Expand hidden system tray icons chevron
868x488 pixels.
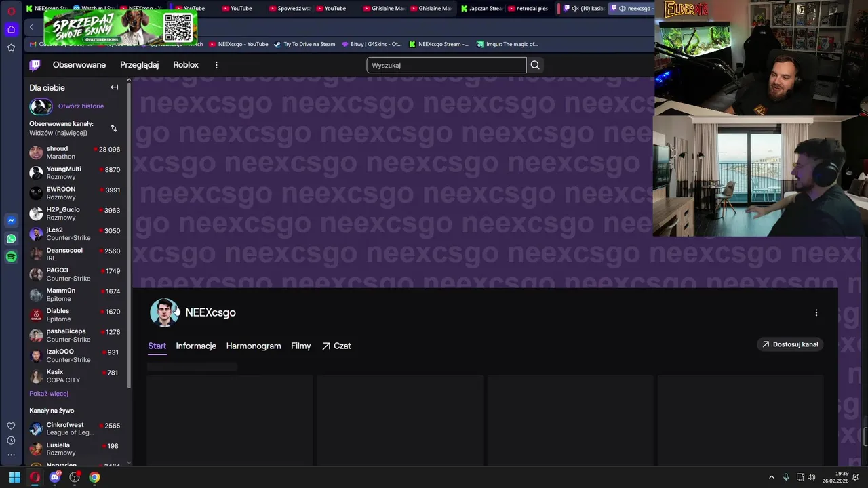tap(771, 477)
